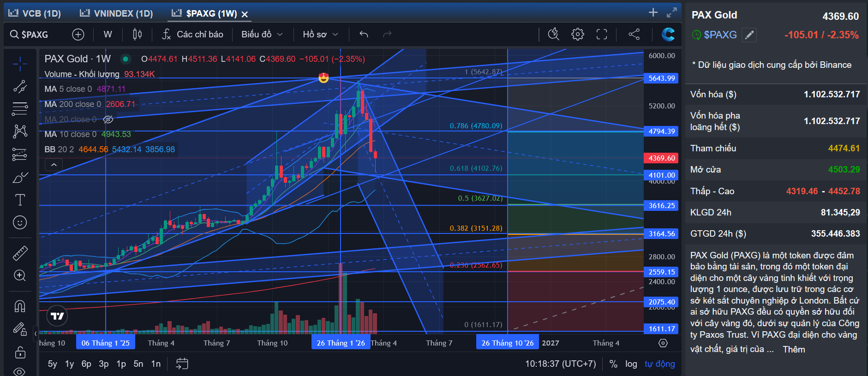
Task: Close the $PAXG (1W) tab
Action: pos(245,14)
